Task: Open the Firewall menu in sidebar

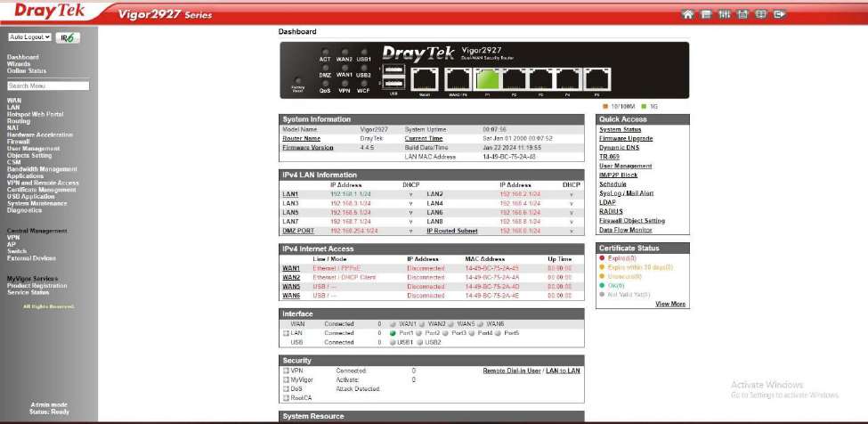Action: 19,142
